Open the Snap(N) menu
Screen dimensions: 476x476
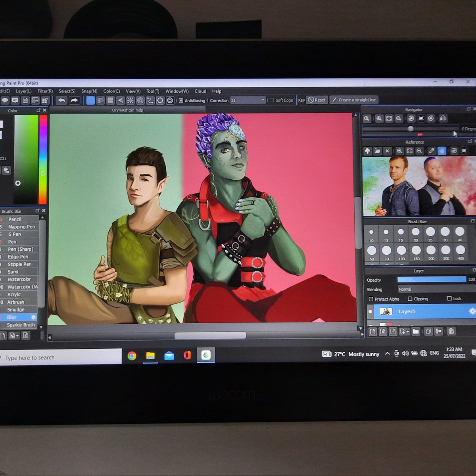[x=89, y=91]
